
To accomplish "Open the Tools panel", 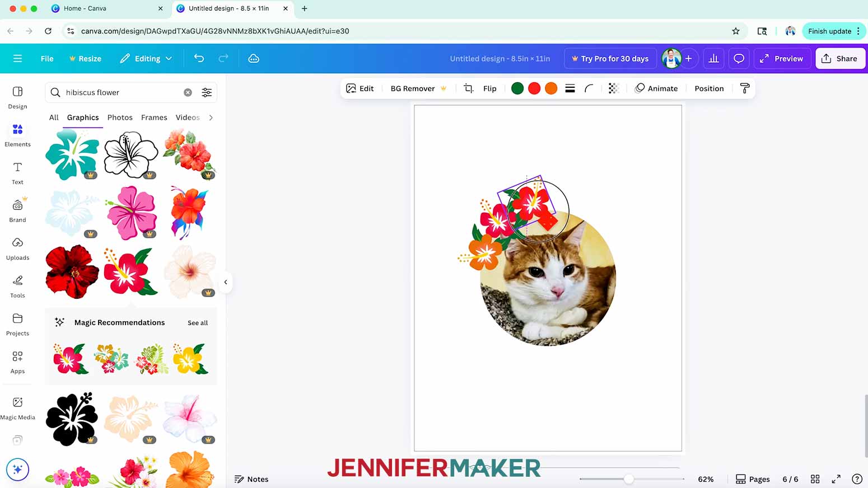I will [x=17, y=287].
